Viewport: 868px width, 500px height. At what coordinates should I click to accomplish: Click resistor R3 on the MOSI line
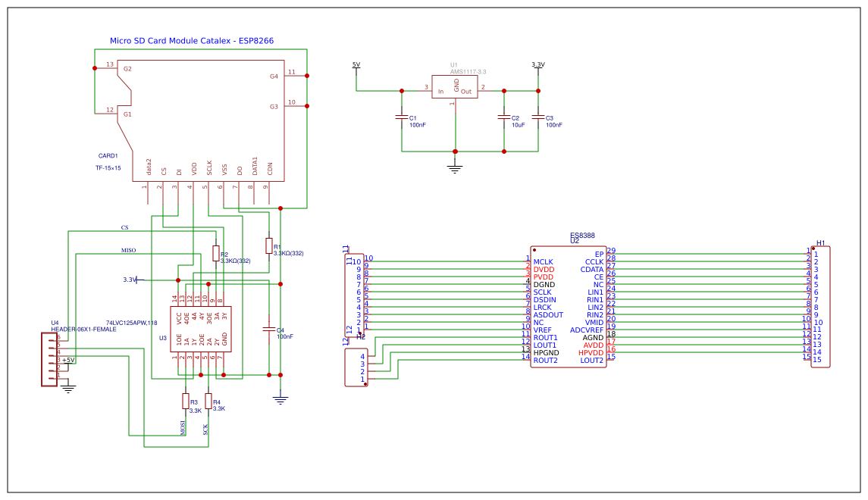(x=186, y=401)
